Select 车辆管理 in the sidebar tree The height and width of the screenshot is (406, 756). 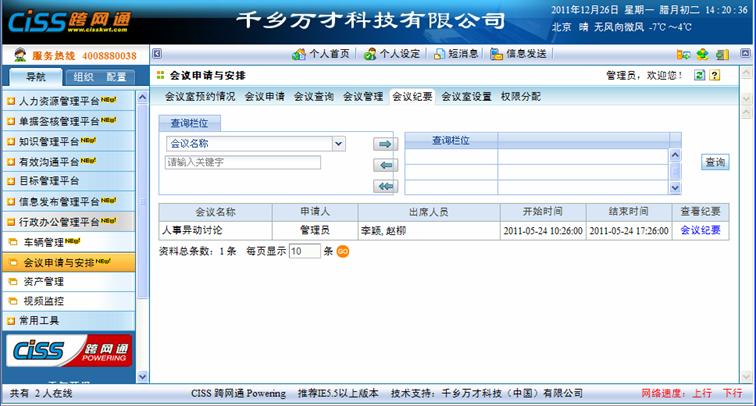[x=45, y=242]
